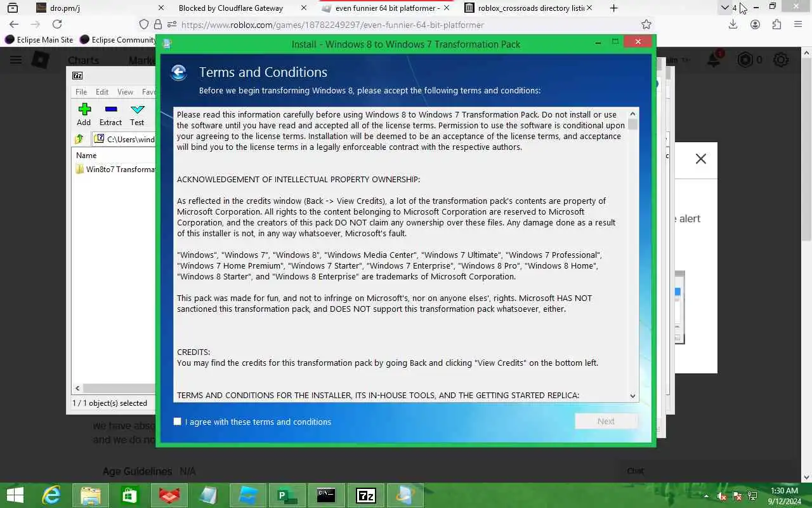812x508 pixels.
Task: Open the File menu in 7-Zip
Action: (x=81, y=92)
